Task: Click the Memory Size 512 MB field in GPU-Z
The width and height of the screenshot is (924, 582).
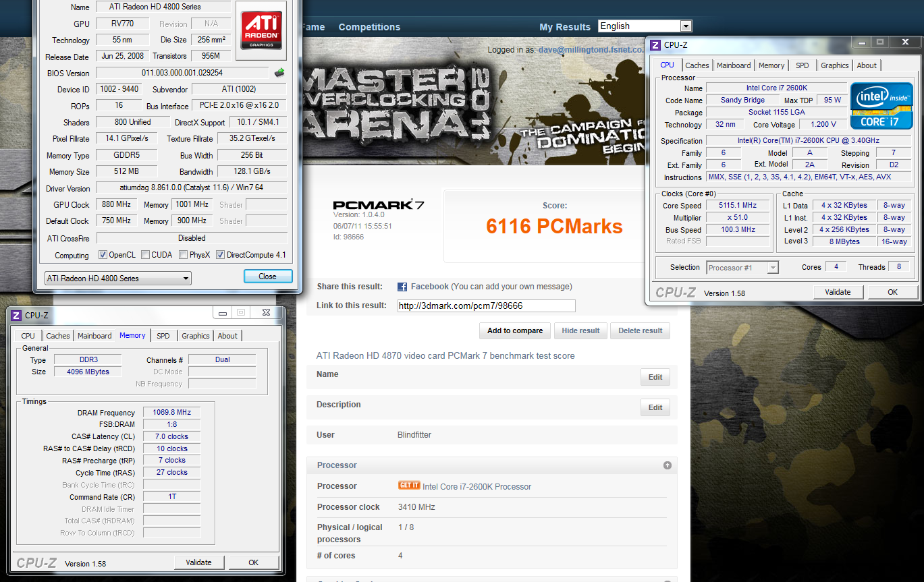Action: [x=127, y=171]
